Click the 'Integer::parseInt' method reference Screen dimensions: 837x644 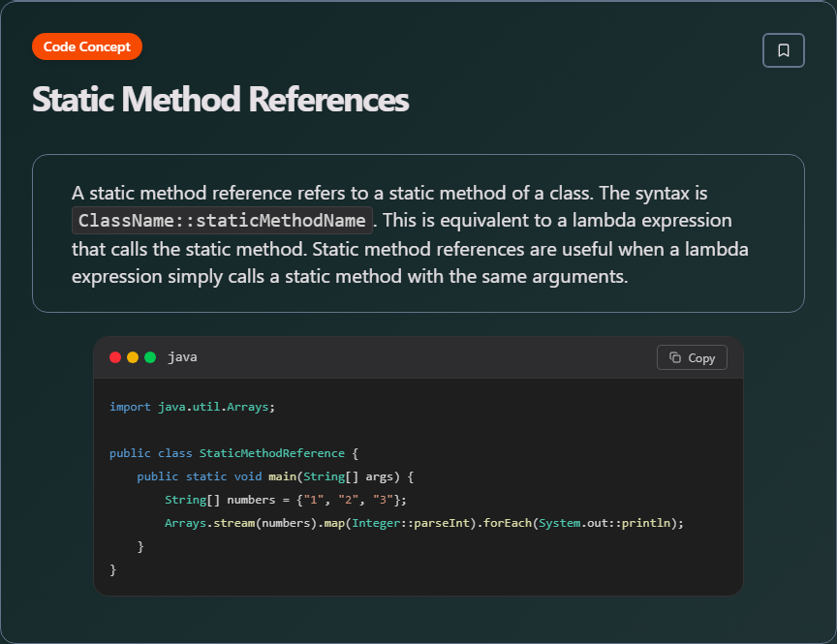(x=410, y=523)
